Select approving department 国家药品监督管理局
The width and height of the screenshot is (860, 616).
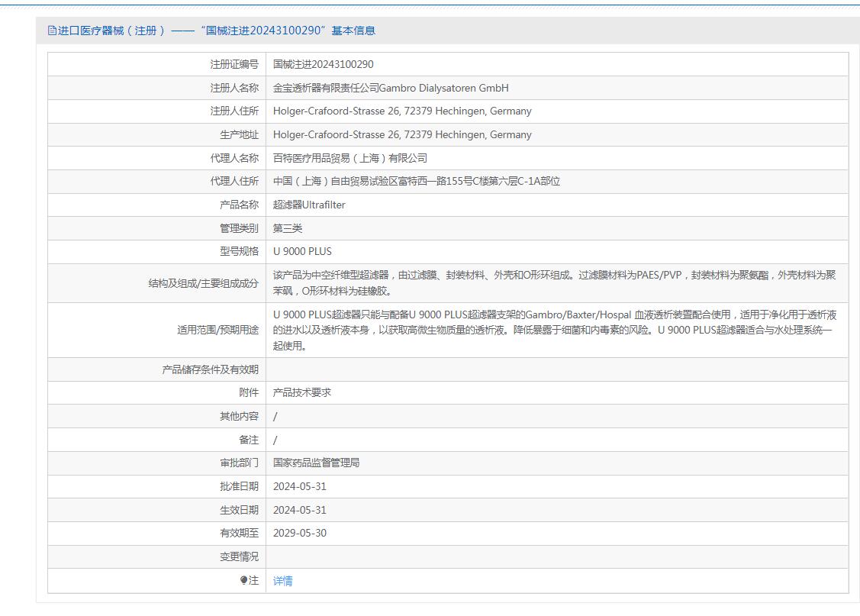click(316, 463)
